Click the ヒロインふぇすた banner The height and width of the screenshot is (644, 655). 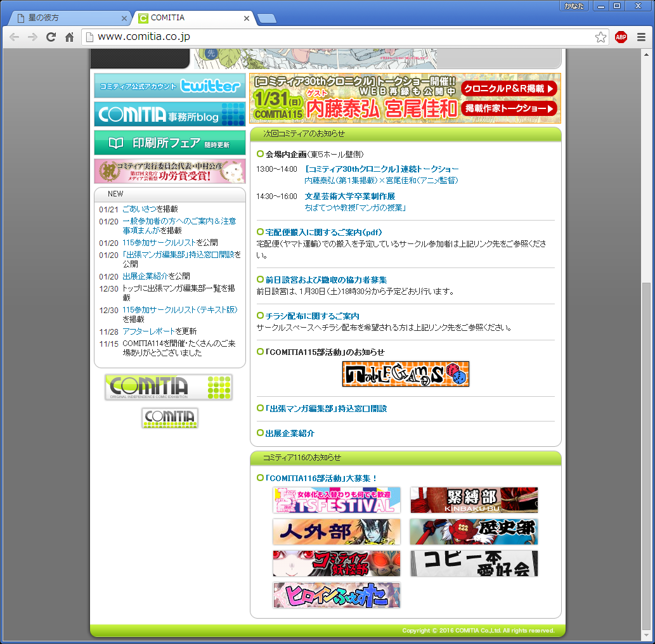click(336, 595)
